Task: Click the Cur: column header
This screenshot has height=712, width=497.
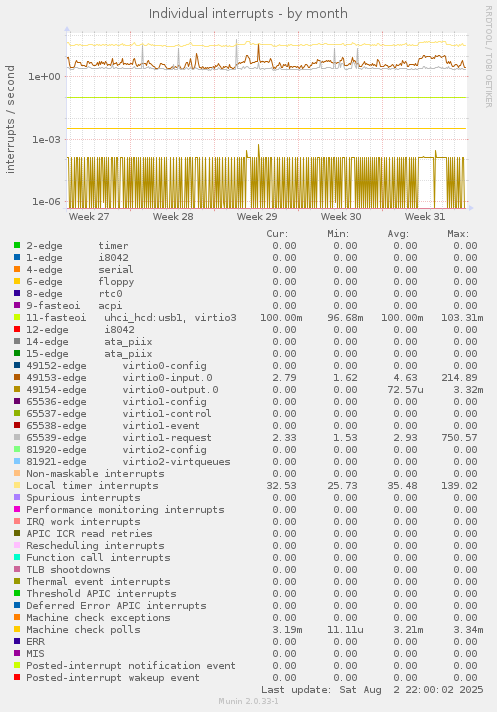Action: tap(277, 234)
